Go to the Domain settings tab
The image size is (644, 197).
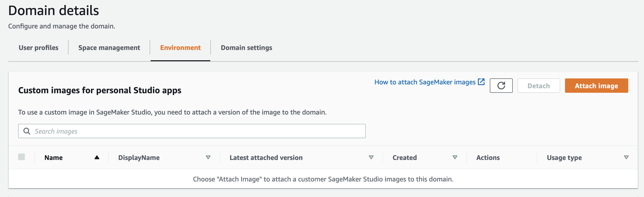pos(246,48)
